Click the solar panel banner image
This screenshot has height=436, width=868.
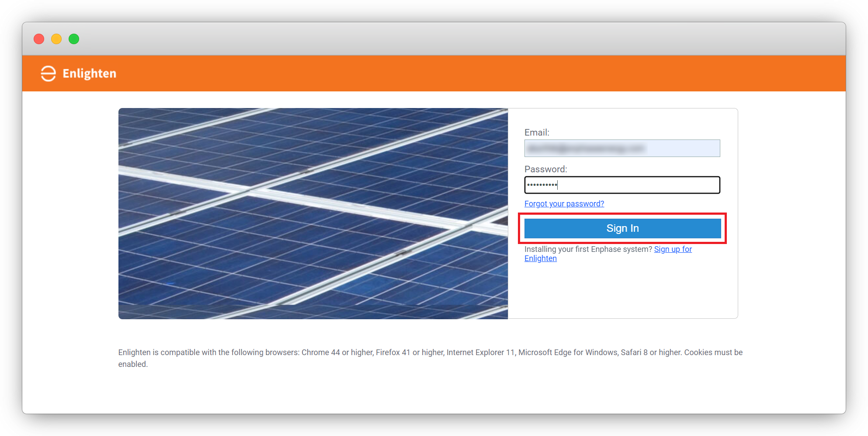[313, 213]
